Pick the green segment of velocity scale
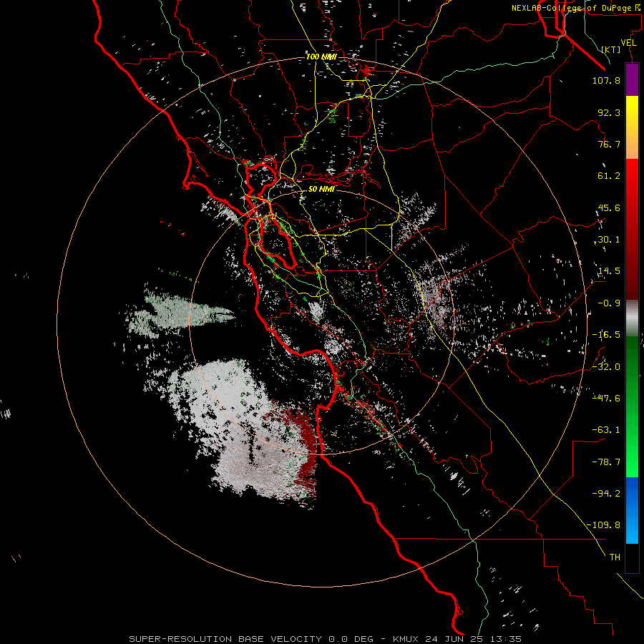The image size is (644, 644). 632,406
